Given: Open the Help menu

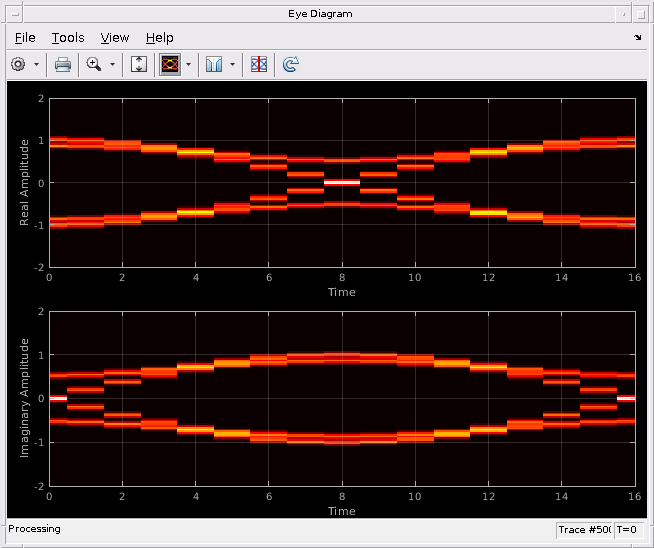Looking at the screenshot, I should coord(160,38).
